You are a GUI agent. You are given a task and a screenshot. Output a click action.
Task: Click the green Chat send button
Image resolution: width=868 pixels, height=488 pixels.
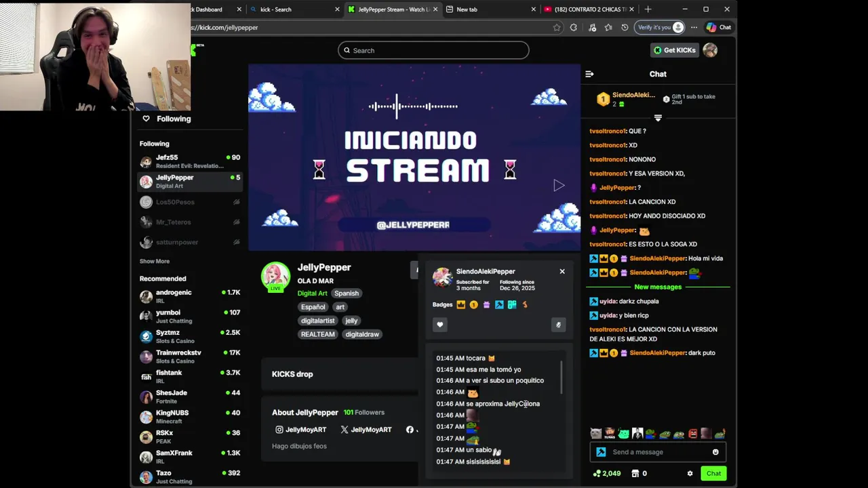point(713,474)
